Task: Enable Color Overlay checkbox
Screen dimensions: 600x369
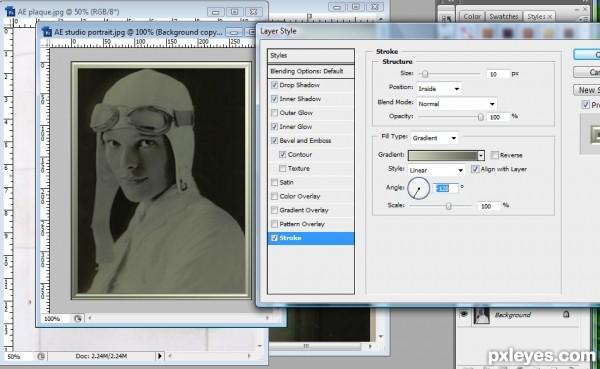Action: point(274,196)
